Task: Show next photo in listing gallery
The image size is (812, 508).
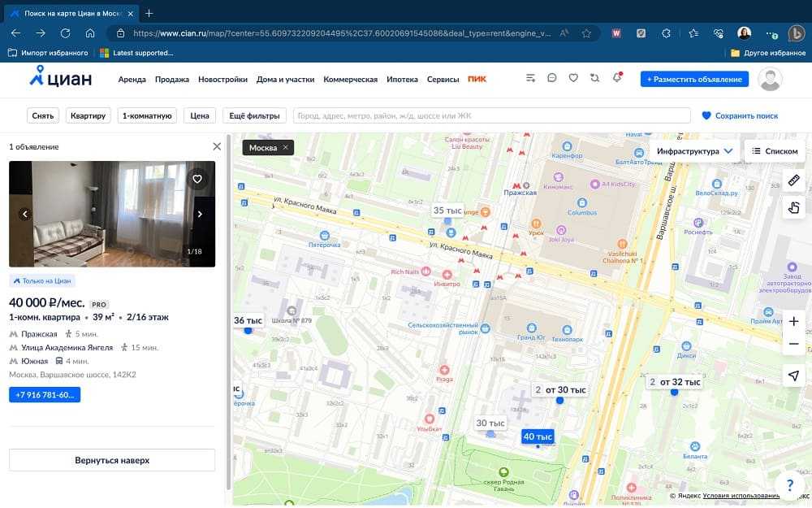Action: click(200, 215)
